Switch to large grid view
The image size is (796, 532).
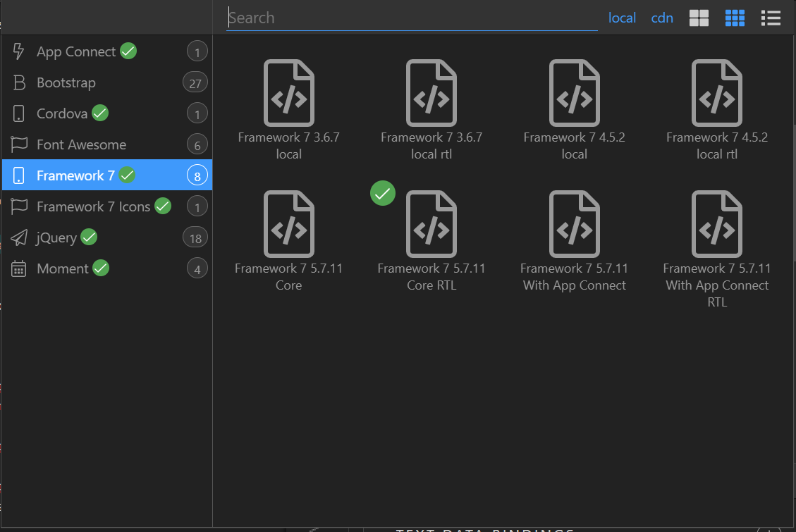pos(699,18)
